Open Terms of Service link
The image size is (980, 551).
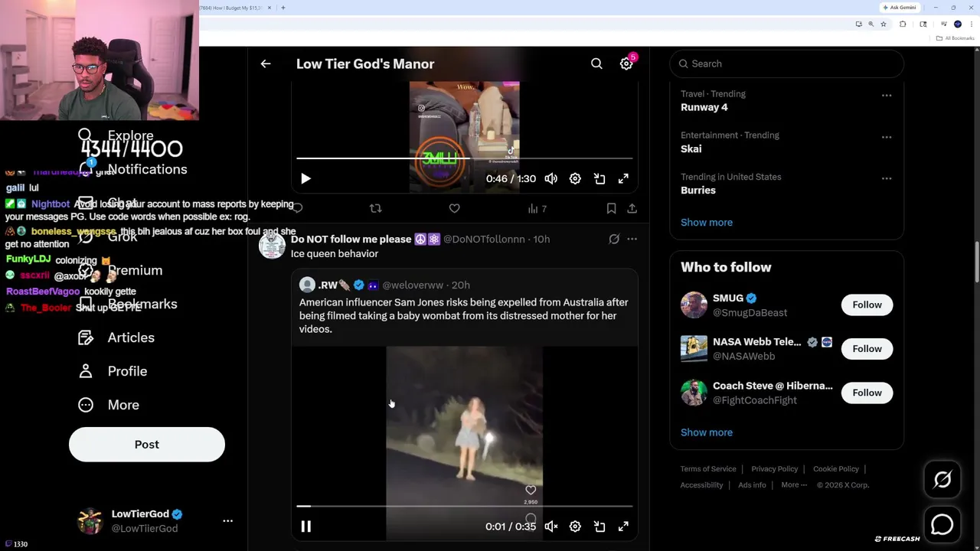[x=708, y=468]
